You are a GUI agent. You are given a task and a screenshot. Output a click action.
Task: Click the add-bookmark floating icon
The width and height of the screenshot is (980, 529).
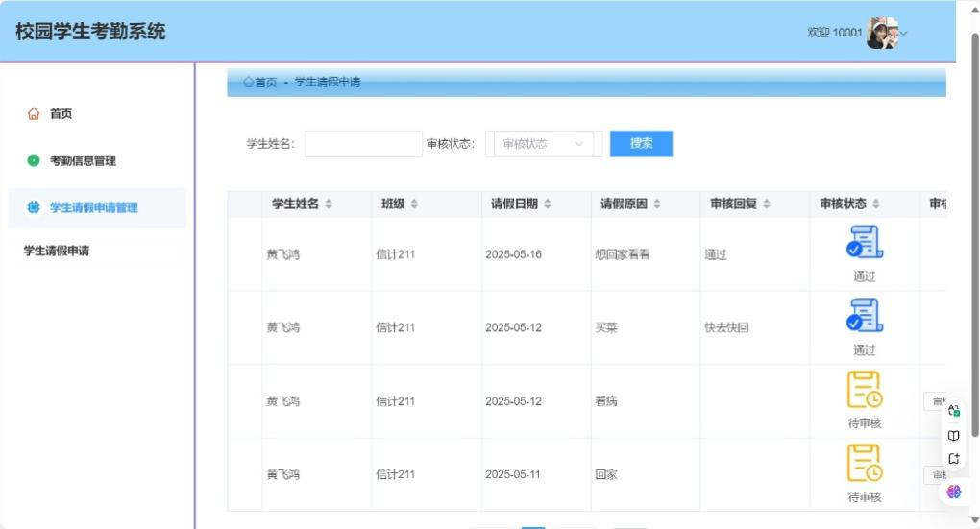953,459
